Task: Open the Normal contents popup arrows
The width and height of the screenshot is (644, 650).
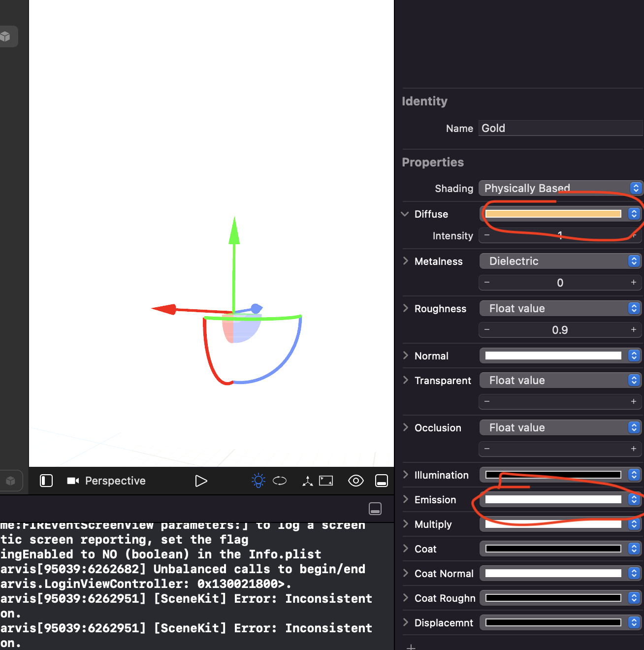Action: coord(634,356)
